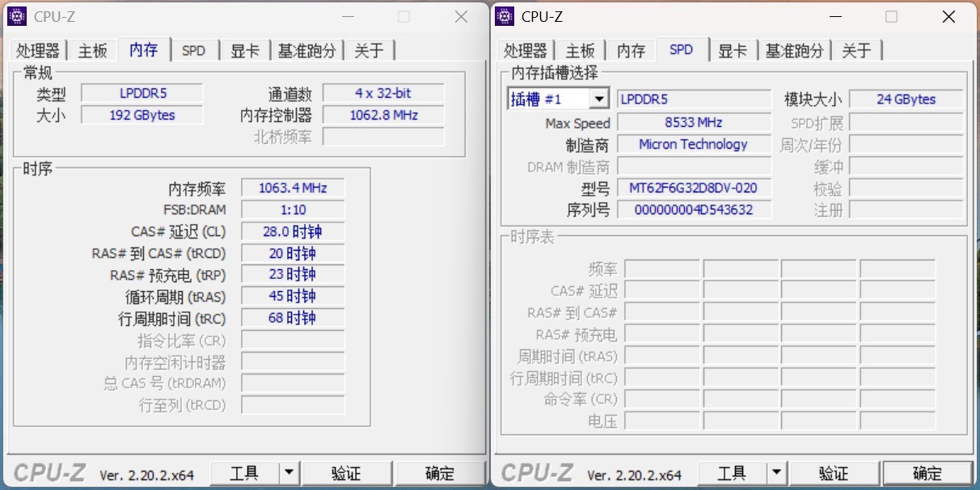Click the 1063.4 MHz memory frequency value
Viewport: 980px width, 490px height.
tap(293, 188)
